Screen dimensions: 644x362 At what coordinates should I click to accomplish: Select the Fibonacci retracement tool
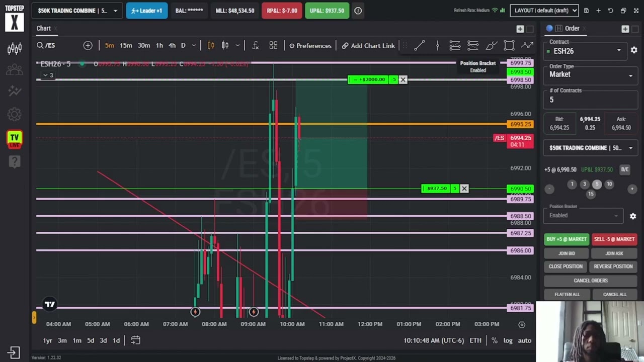click(473, 46)
